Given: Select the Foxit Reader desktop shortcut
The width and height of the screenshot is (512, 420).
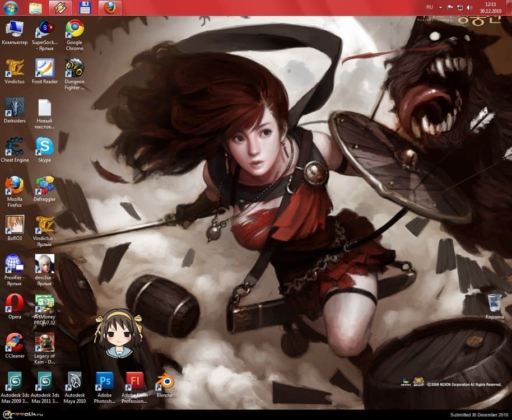Looking at the screenshot, I should [45, 68].
